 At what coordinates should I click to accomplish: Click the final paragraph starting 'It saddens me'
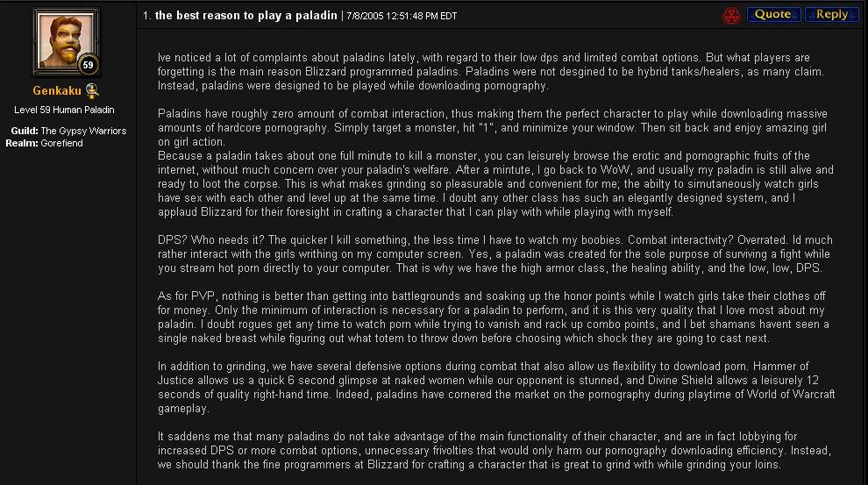pyautogui.click(x=494, y=451)
